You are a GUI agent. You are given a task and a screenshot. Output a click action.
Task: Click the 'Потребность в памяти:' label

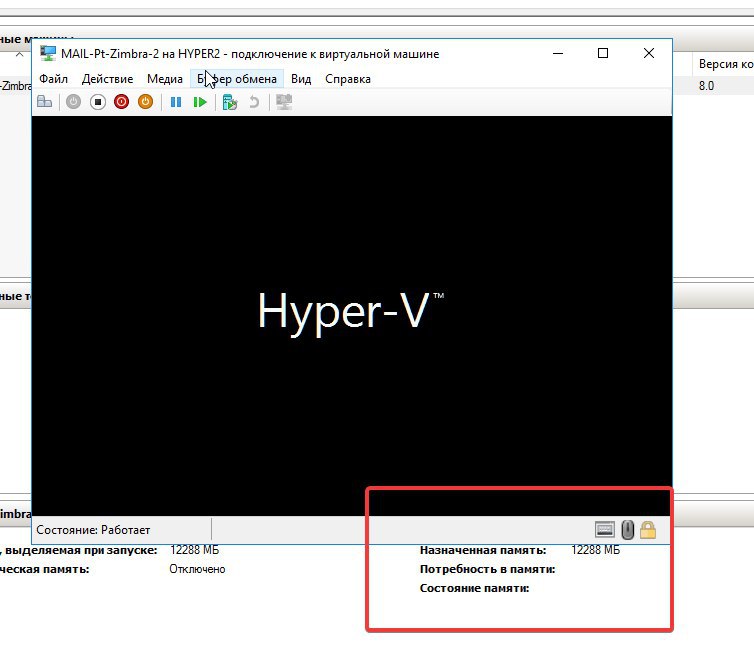click(x=487, y=570)
